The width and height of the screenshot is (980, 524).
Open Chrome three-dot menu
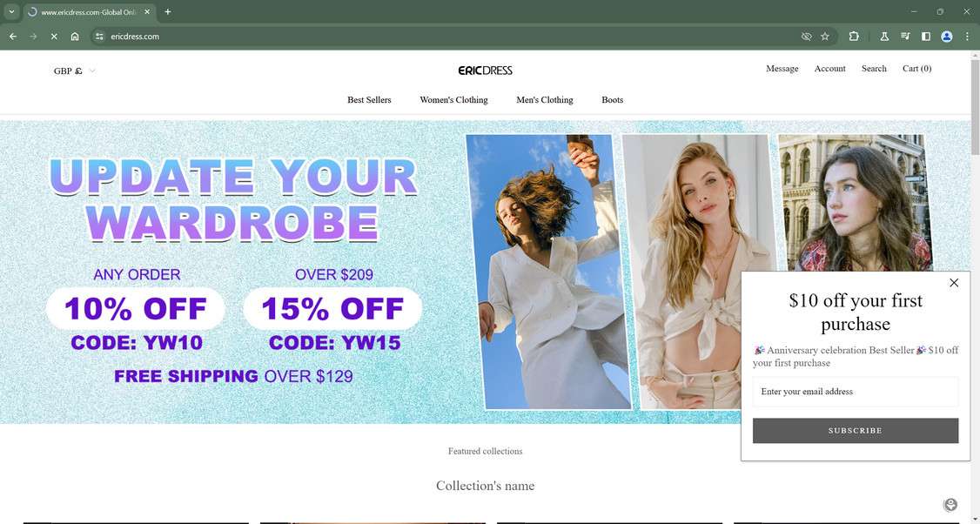[x=967, y=37]
